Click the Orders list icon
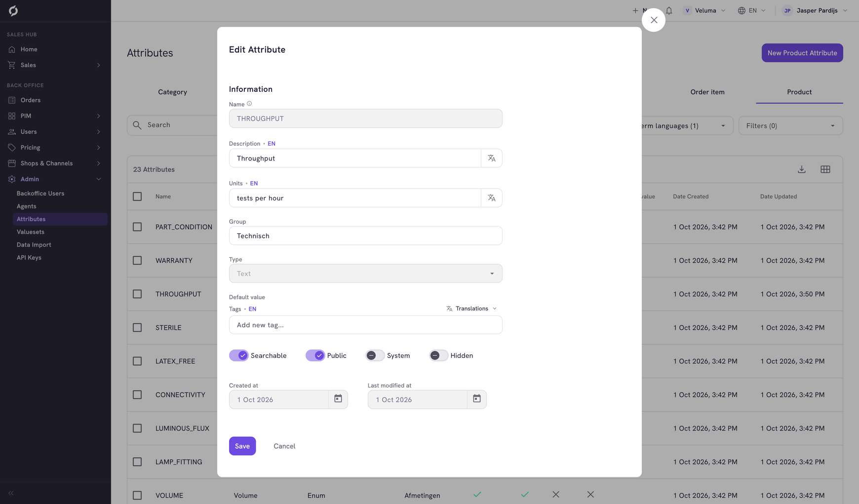Screen dimensions: 859x504 (x=12, y=100)
